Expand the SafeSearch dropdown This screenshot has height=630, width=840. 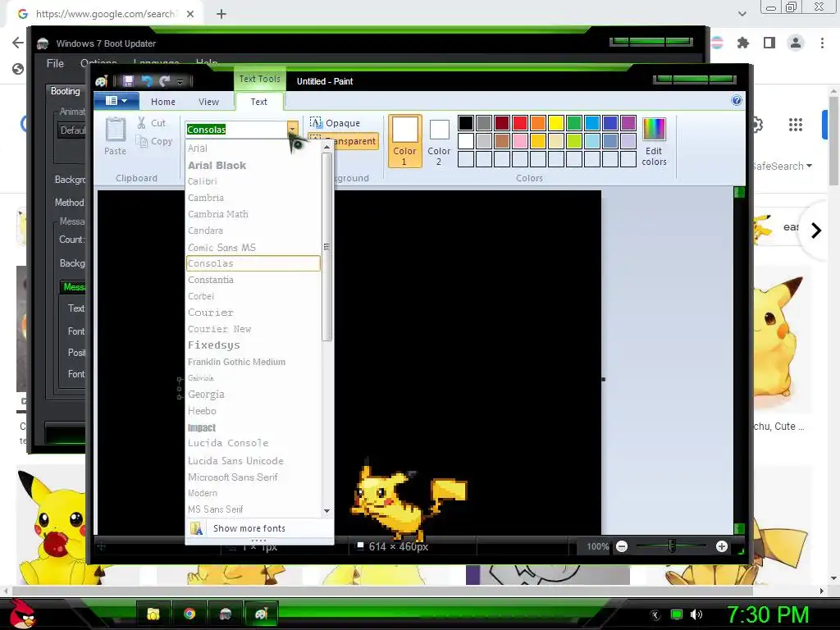(782, 166)
